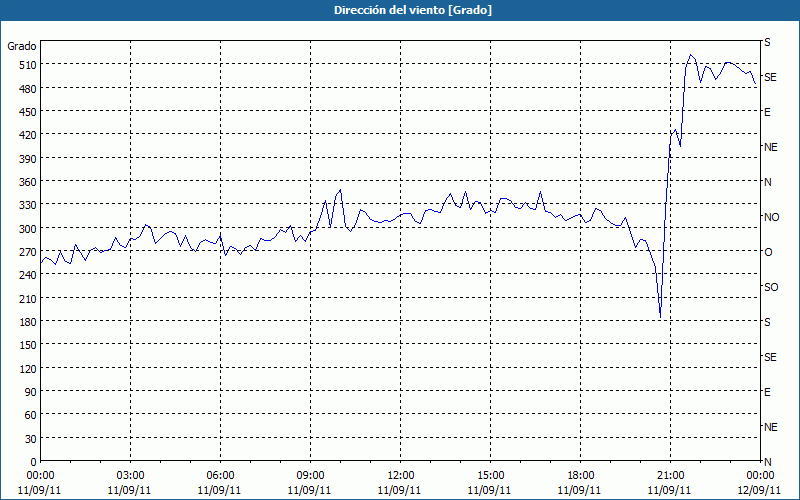Image resolution: width=800 pixels, height=500 pixels.
Task: Click the 210 degree axis label
Action: (28, 298)
